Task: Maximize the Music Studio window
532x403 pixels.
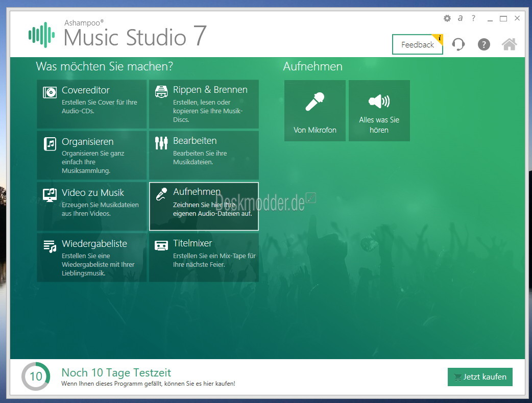Action: [x=503, y=19]
